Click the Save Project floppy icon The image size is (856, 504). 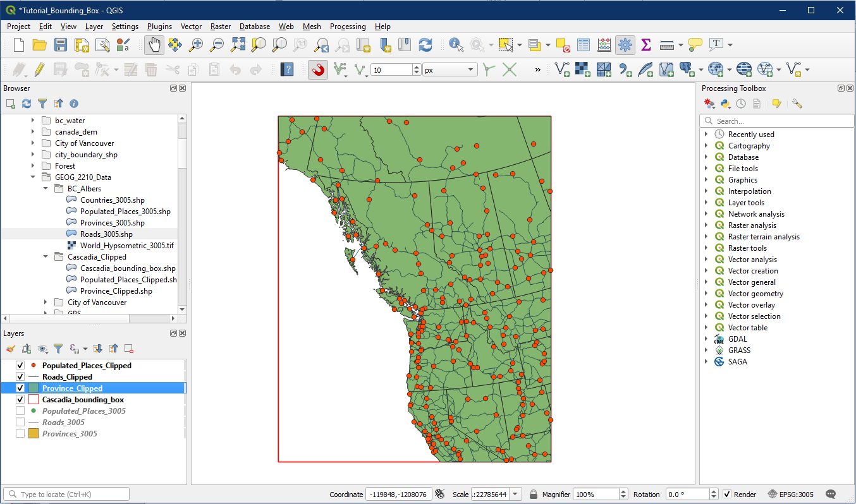61,45
